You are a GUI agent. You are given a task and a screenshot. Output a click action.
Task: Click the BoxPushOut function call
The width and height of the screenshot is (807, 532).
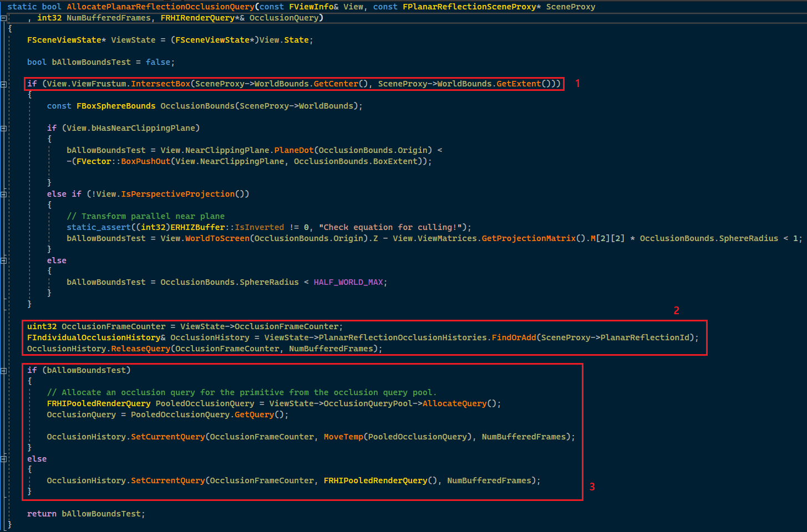(146, 161)
